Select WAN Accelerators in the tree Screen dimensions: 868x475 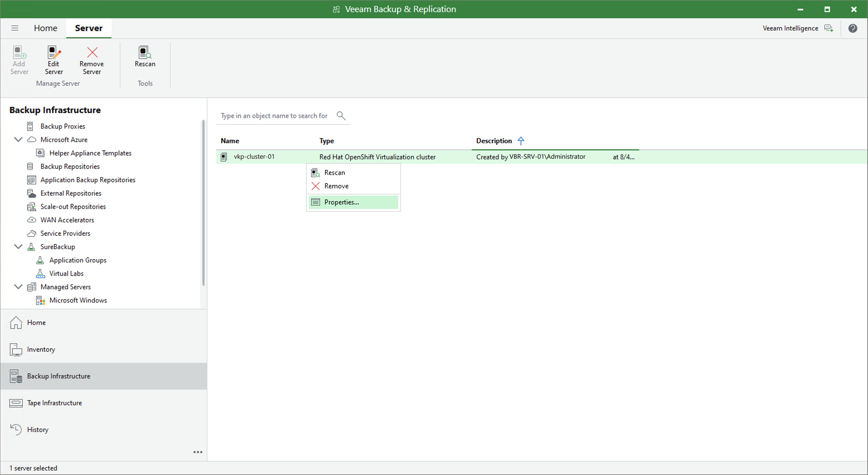tap(67, 220)
